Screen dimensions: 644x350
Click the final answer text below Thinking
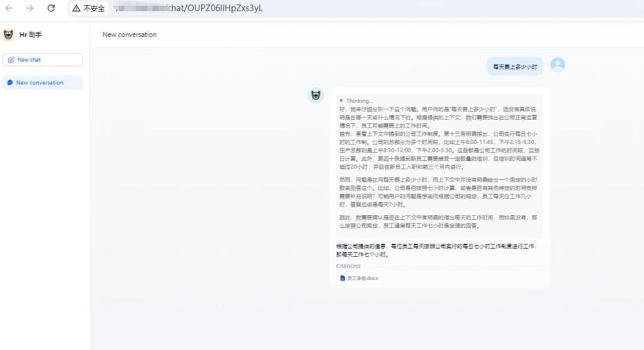point(436,249)
